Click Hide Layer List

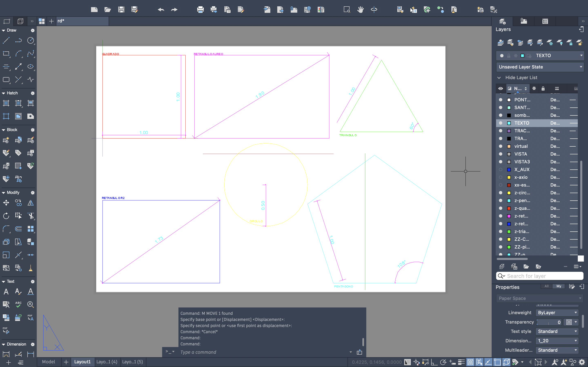[521, 78]
